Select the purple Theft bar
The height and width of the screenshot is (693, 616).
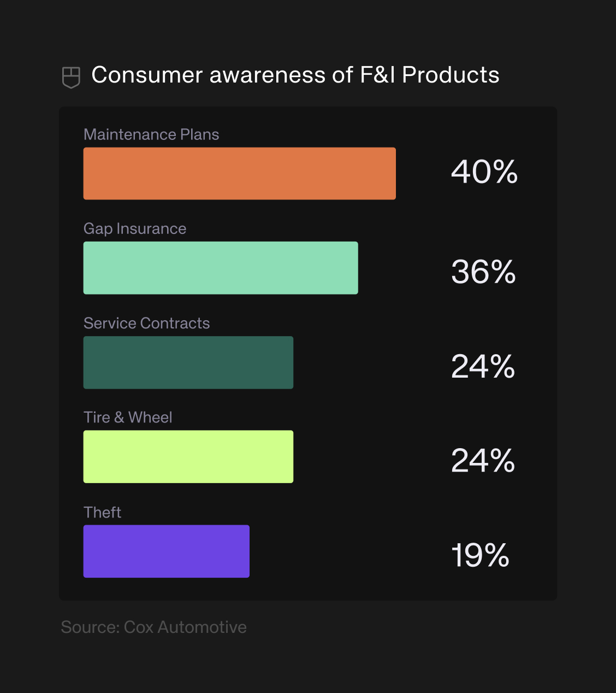tap(166, 551)
